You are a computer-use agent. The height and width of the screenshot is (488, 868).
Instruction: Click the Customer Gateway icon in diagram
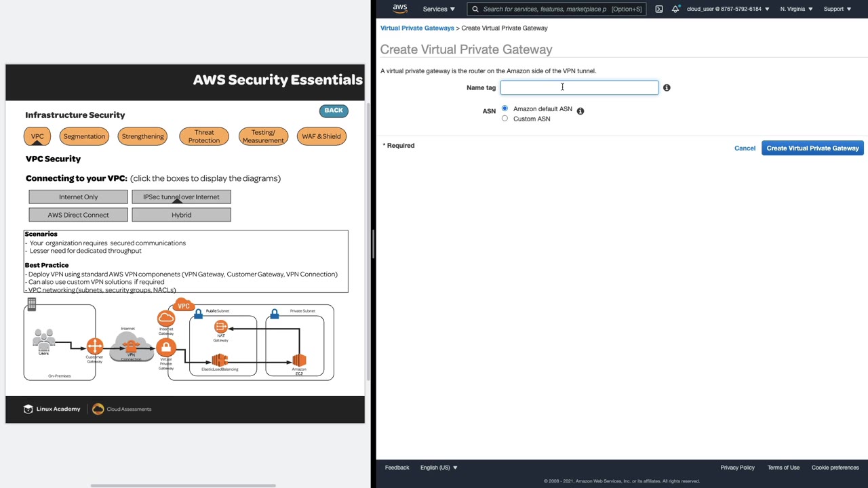[94, 346]
